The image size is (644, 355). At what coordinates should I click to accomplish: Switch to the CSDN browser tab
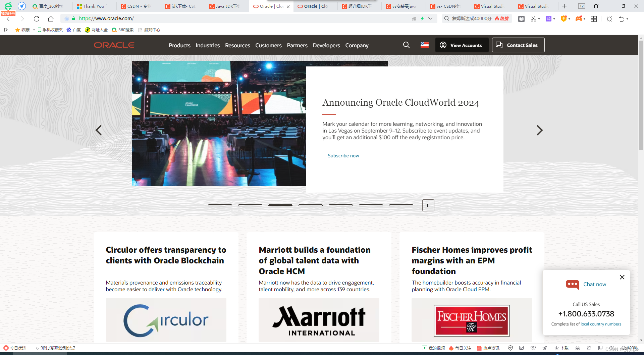tap(139, 6)
